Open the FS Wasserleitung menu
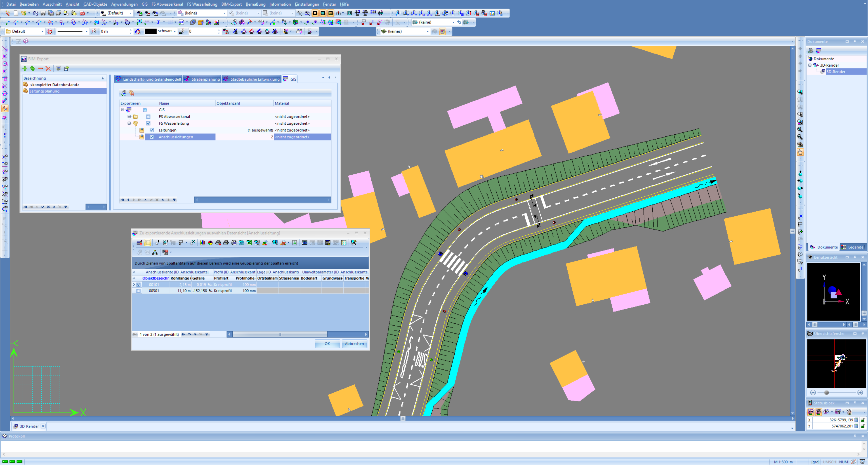The width and height of the screenshot is (868, 465). pyautogui.click(x=202, y=4)
